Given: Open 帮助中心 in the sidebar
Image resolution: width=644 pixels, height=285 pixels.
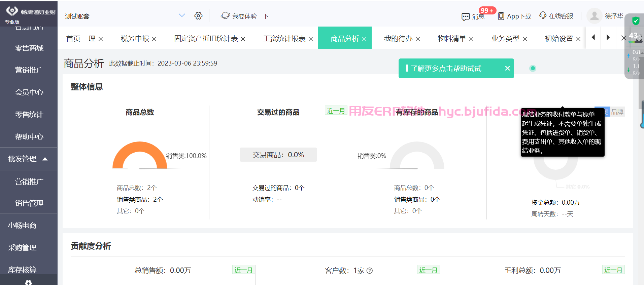Looking at the screenshot, I should pyautogui.click(x=29, y=136).
